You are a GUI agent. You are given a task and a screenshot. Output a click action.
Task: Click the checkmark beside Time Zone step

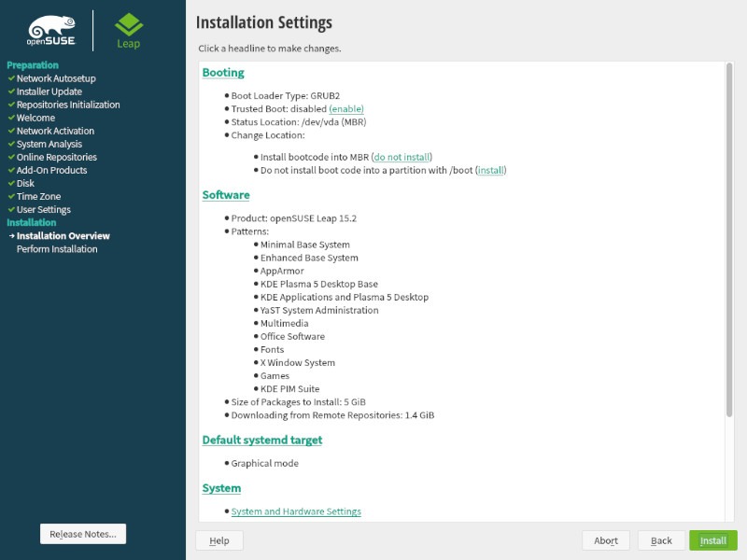(x=10, y=196)
